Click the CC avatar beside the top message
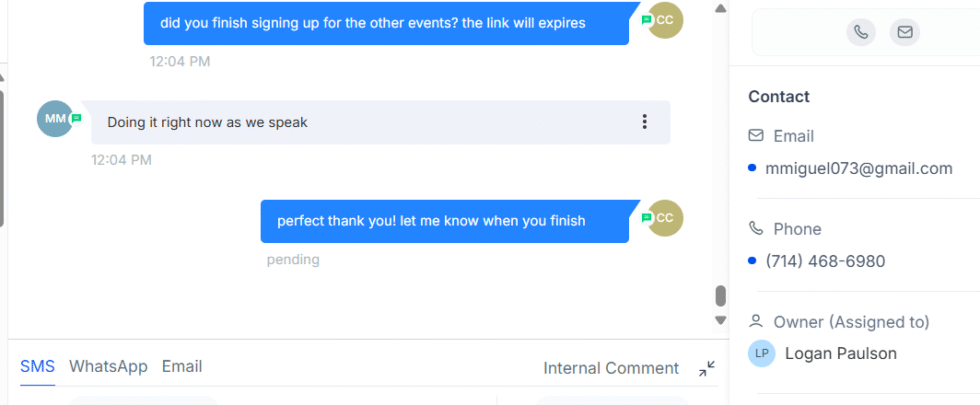The height and width of the screenshot is (405, 980). [666, 21]
